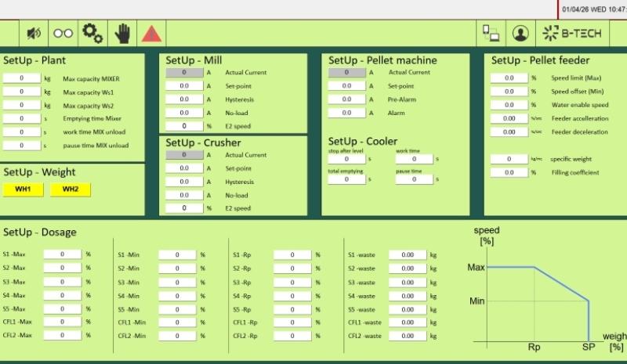Select the manual mode hand icon
Viewport: 627px width, 364px height.
pos(122,33)
